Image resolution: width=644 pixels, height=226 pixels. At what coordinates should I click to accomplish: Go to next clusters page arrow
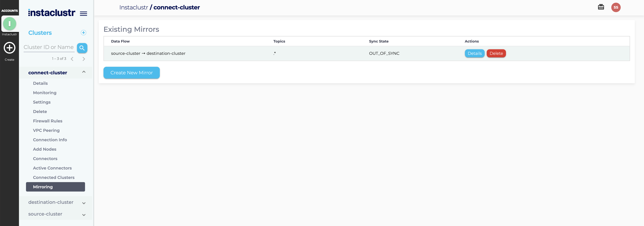point(84,59)
